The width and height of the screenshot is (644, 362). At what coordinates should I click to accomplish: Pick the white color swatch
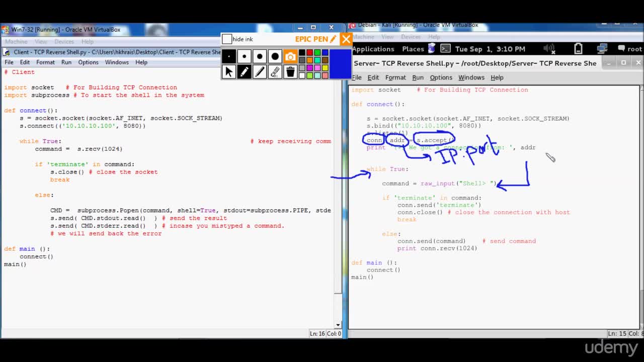(302, 75)
